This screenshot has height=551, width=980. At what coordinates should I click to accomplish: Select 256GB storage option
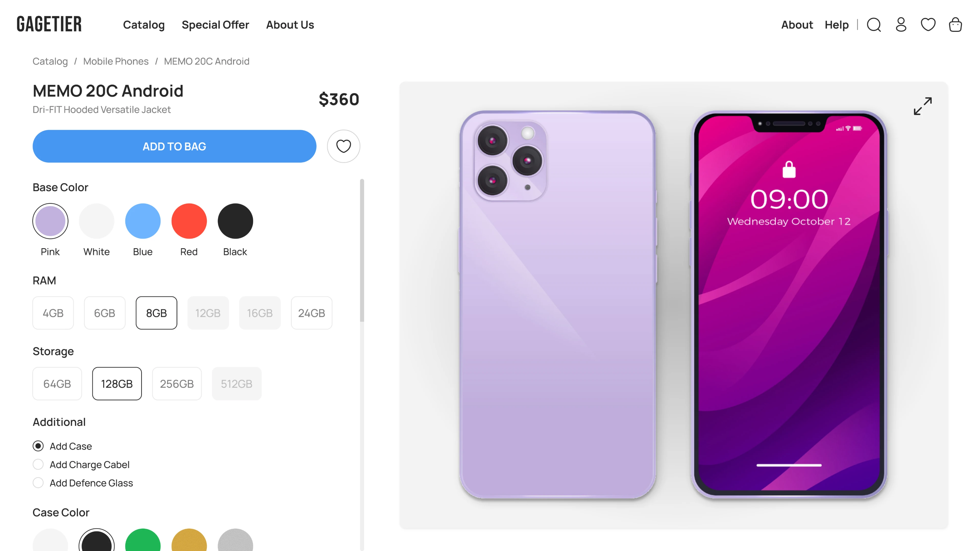point(177,384)
